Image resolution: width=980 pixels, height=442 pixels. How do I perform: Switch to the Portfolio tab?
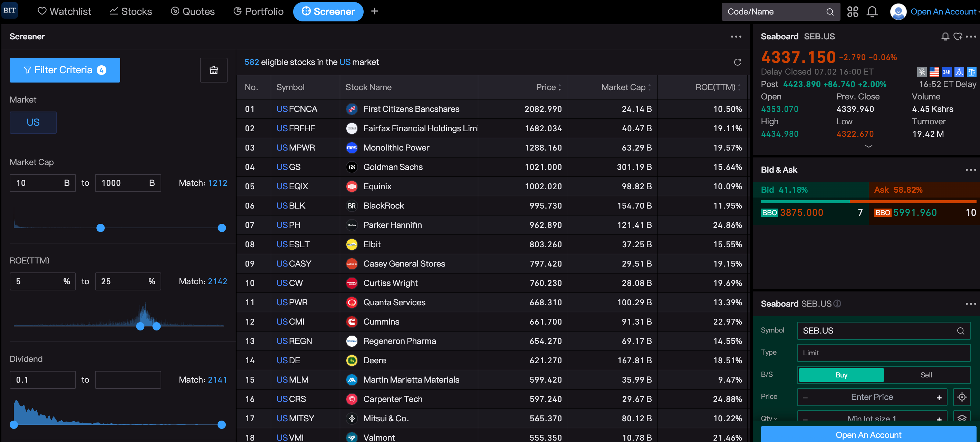tap(258, 11)
